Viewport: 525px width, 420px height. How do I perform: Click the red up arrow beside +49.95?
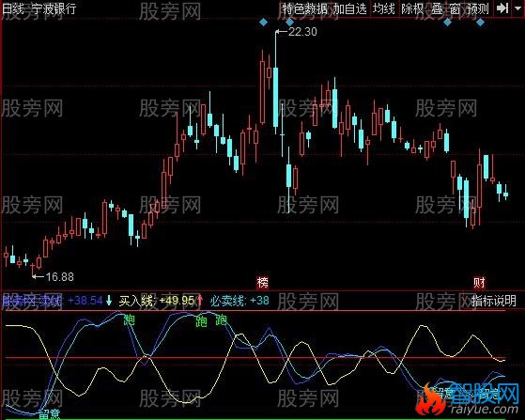click(199, 300)
